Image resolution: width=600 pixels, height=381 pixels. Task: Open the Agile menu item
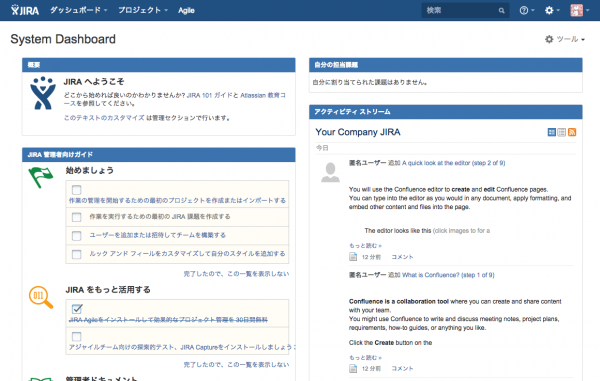pos(186,10)
